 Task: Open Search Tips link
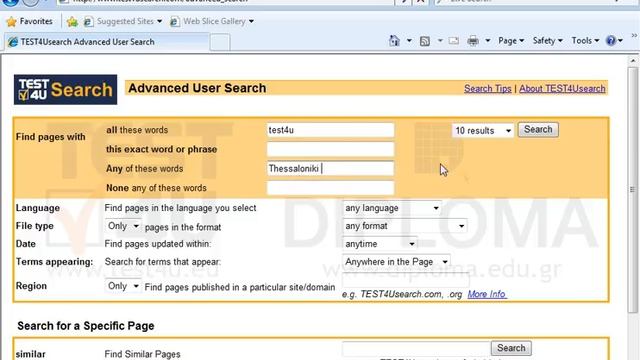(487, 89)
